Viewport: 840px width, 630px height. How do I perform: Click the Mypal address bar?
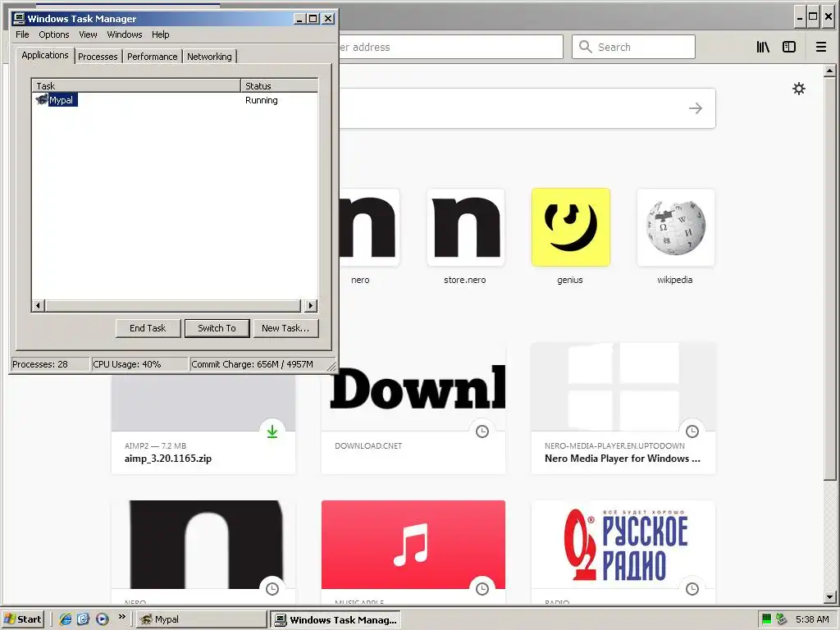coord(450,47)
